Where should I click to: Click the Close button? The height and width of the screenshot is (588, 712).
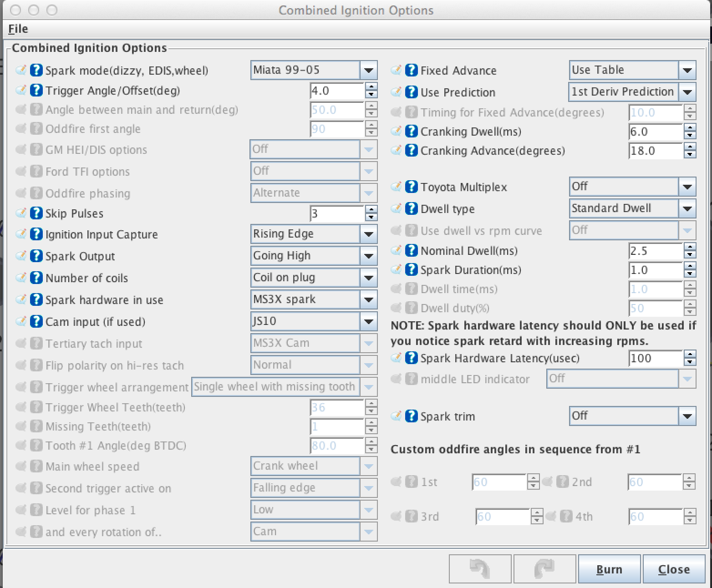point(674,569)
